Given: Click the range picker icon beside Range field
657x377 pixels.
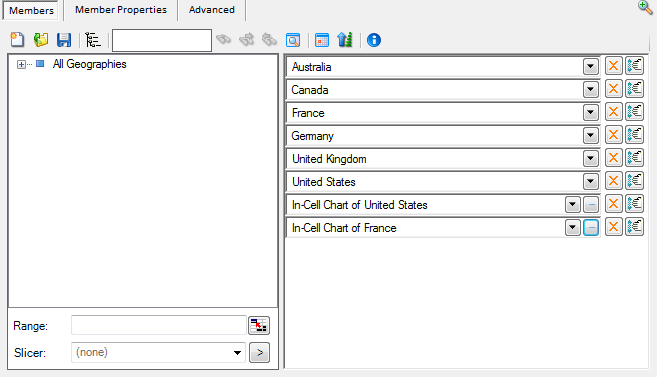Looking at the screenshot, I should click(259, 325).
